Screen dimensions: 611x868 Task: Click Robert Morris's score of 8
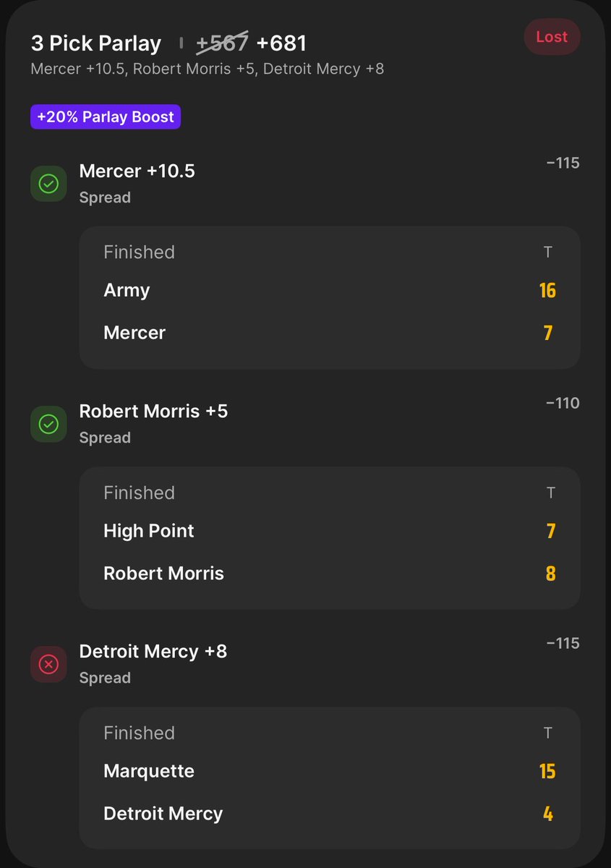(550, 574)
